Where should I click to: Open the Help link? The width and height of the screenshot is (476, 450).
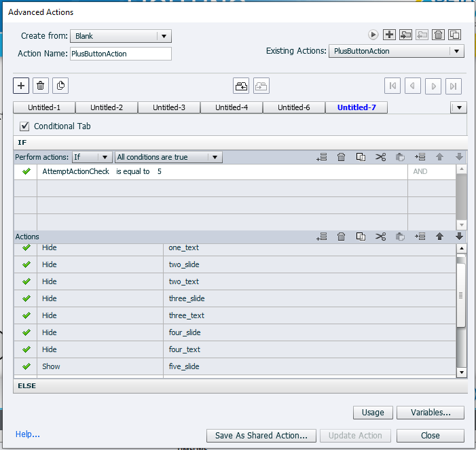point(28,434)
